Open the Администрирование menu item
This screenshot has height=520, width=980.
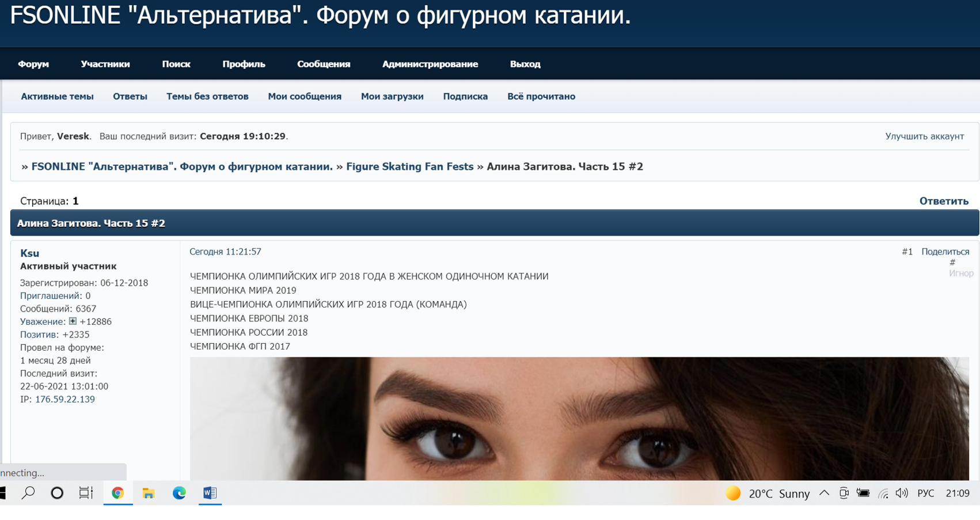[x=430, y=64]
